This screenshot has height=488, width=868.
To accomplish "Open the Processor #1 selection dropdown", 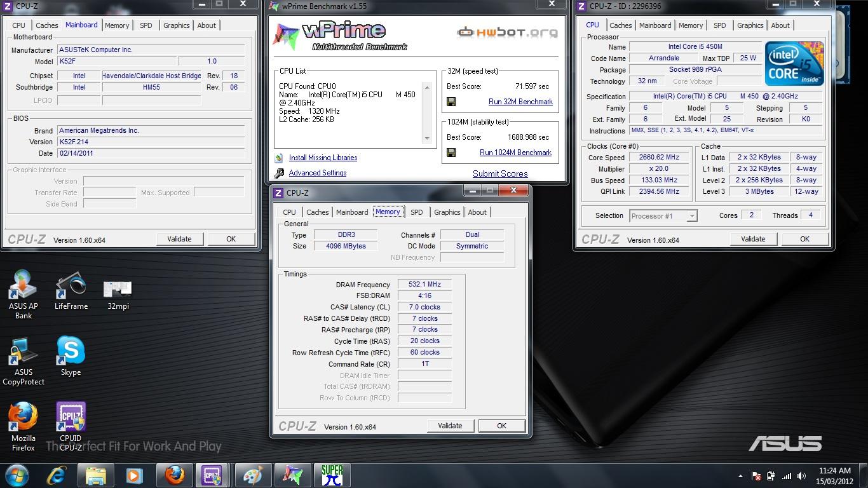I will click(x=663, y=216).
